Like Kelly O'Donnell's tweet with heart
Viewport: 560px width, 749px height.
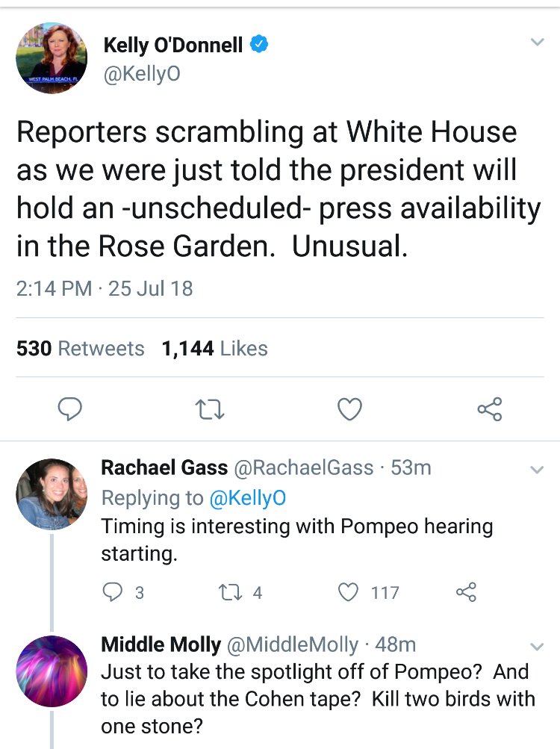[349, 408]
